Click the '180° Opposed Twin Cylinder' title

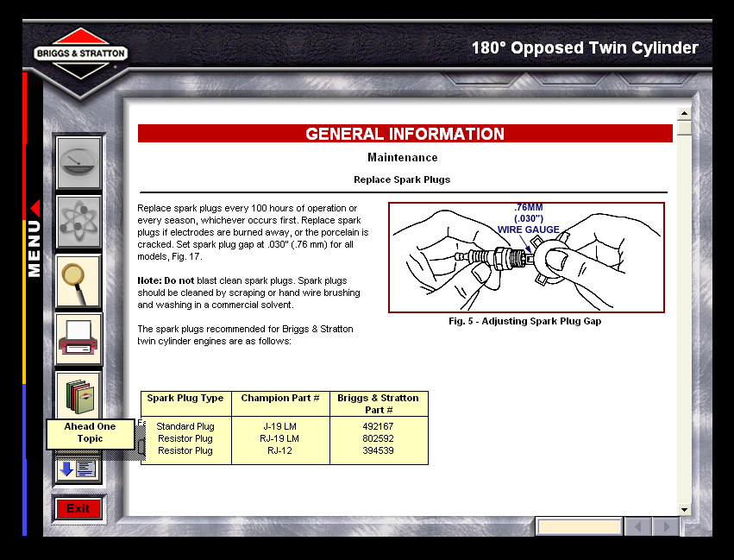click(x=585, y=47)
